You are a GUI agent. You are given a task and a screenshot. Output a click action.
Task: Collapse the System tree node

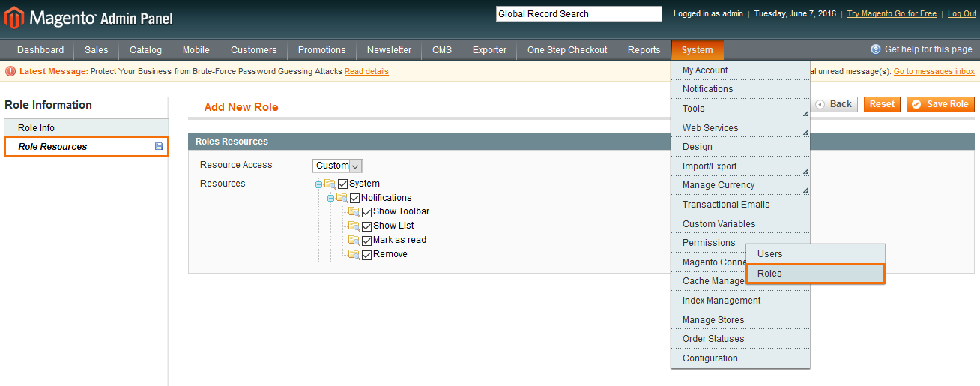tap(318, 184)
